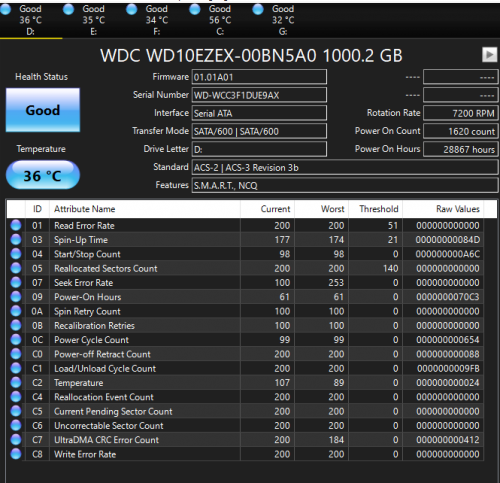The height and width of the screenshot is (483, 500).
Task: Click status orb for Spin-Up Time
Action: 16,240
